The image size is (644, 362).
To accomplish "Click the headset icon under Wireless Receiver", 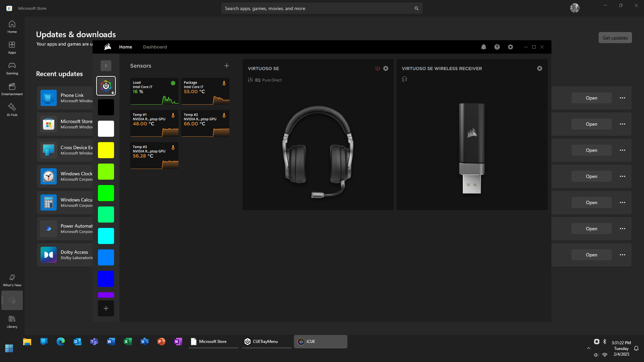I will (x=405, y=79).
